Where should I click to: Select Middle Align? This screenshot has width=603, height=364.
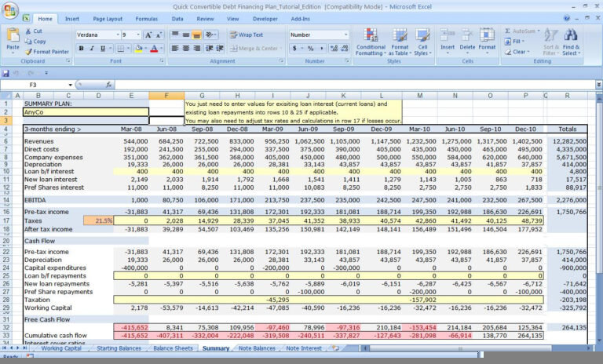coord(186,35)
